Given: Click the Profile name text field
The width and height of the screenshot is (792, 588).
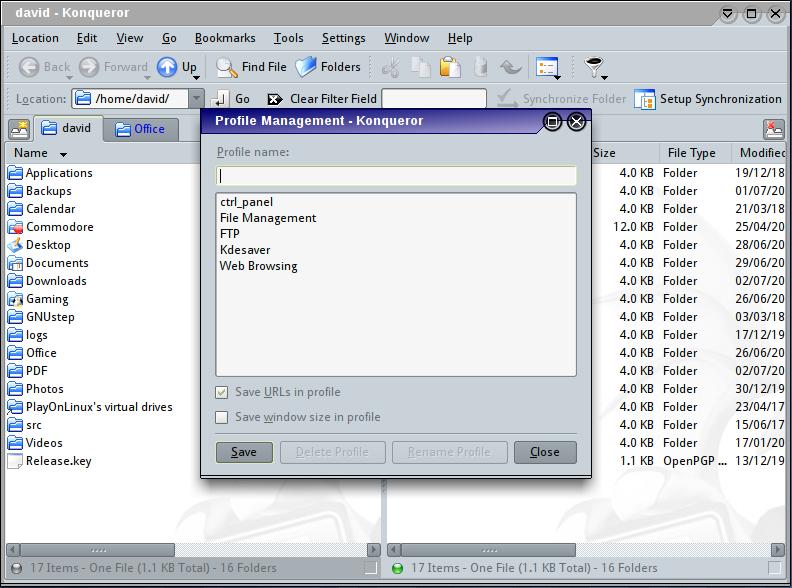Looking at the screenshot, I should point(396,176).
